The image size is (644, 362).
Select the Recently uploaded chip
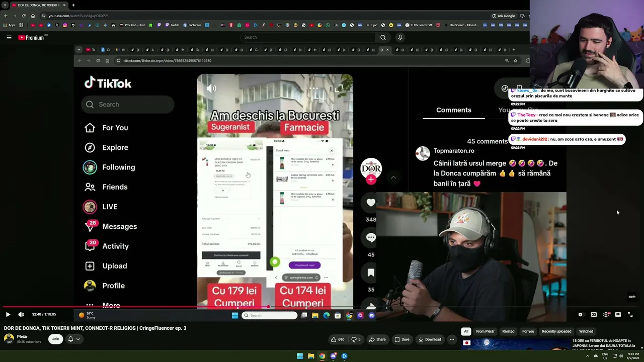pyautogui.click(x=556, y=331)
